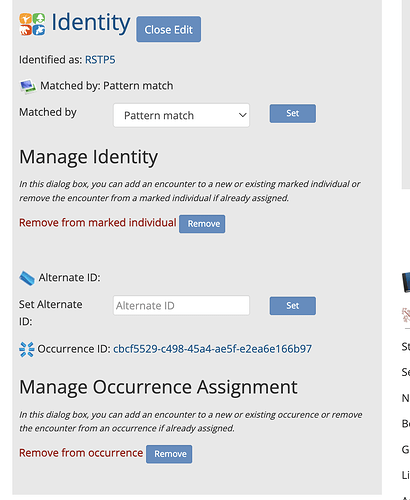The height and width of the screenshot is (500, 410).
Task: Click the Identity heading text
Action: click(x=91, y=23)
